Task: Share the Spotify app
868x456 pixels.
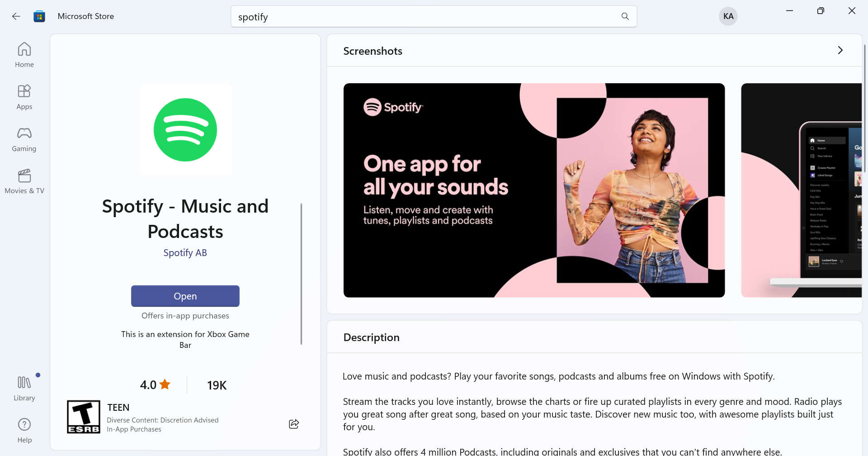Action: coord(294,424)
